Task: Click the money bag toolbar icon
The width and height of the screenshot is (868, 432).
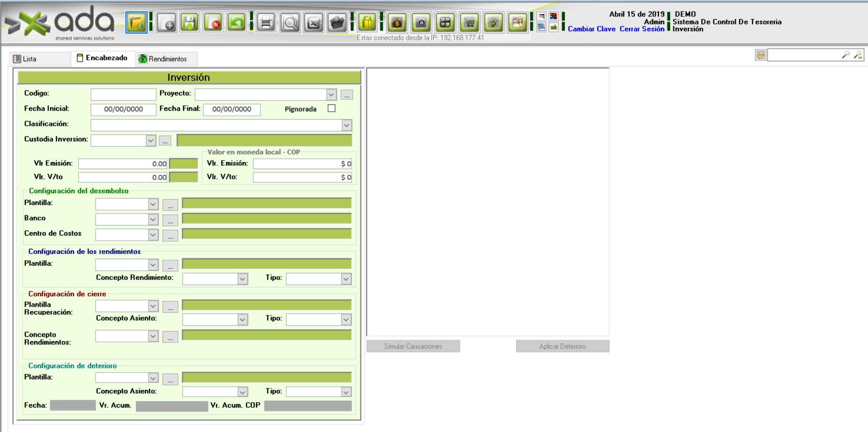Action: click(x=397, y=23)
